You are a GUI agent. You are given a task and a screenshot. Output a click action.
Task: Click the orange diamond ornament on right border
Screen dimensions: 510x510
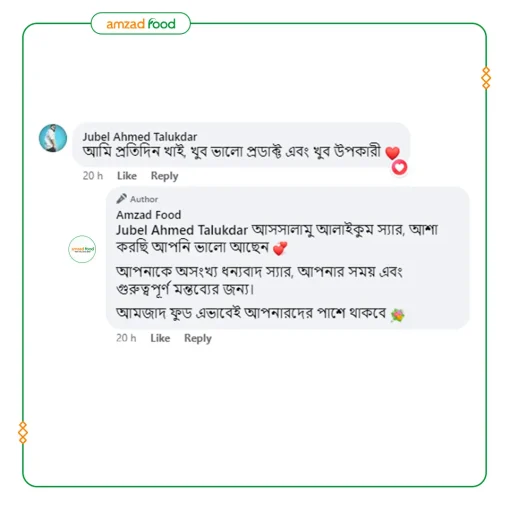pyautogui.click(x=486, y=78)
